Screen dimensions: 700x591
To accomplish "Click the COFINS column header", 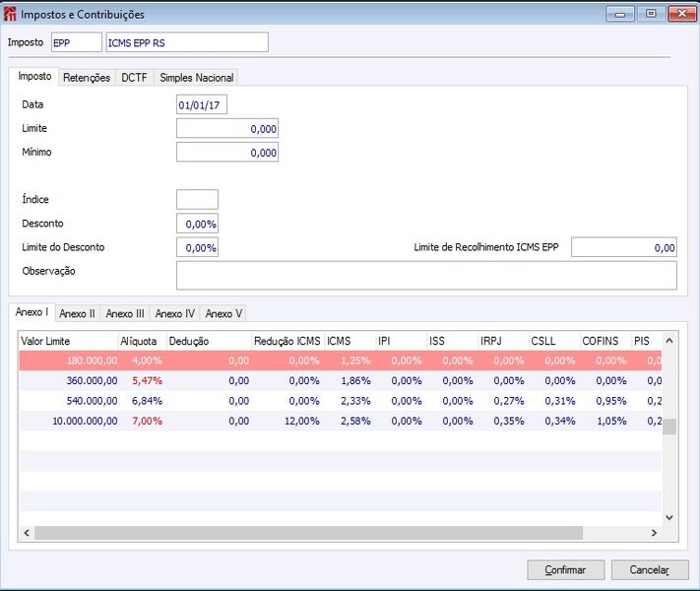I will tap(606, 341).
